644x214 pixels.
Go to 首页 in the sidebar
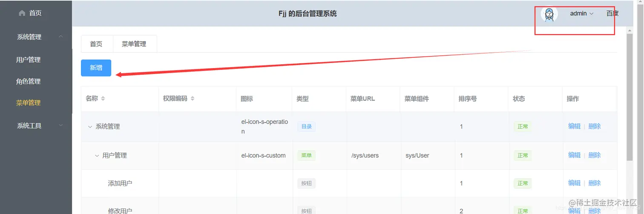coord(36,13)
